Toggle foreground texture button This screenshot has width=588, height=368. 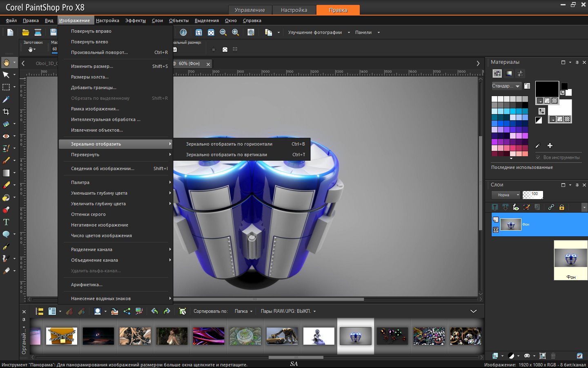pos(547,101)
